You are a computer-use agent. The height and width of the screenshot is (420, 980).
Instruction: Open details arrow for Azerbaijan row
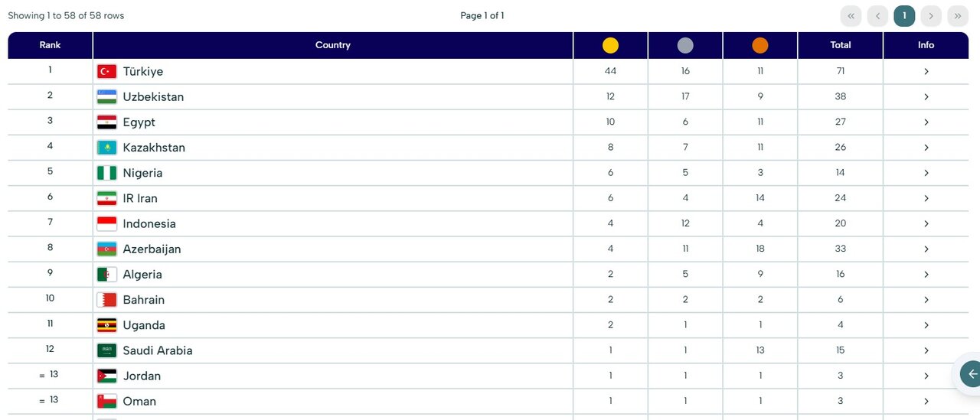coord(926,249)
